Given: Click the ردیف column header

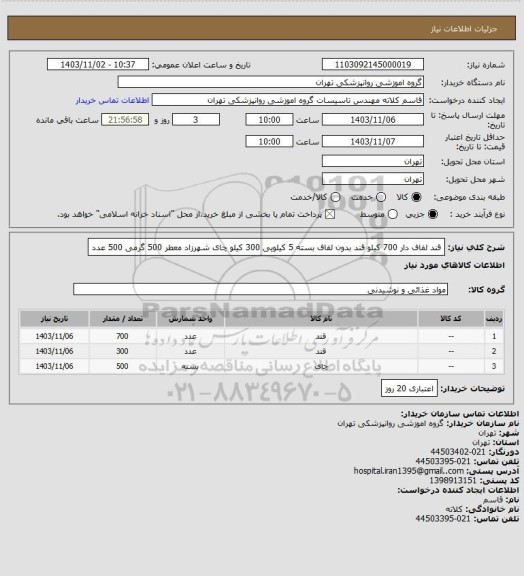Looking at the screenshot, I should click(494, 319).
